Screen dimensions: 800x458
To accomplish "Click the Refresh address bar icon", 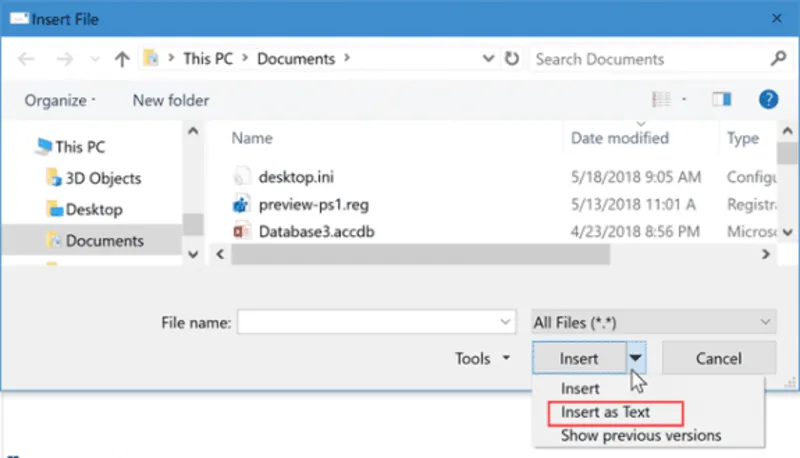I will pos(512,59).
